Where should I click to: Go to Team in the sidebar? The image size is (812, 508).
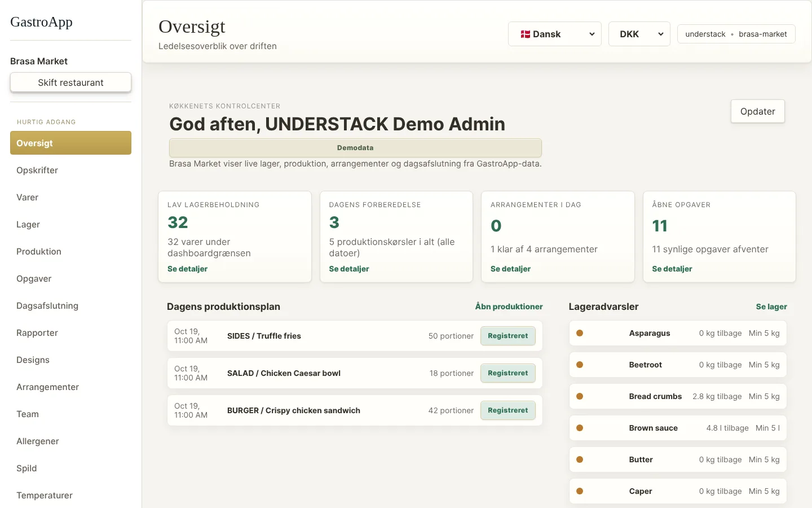[x=70, y=414]
